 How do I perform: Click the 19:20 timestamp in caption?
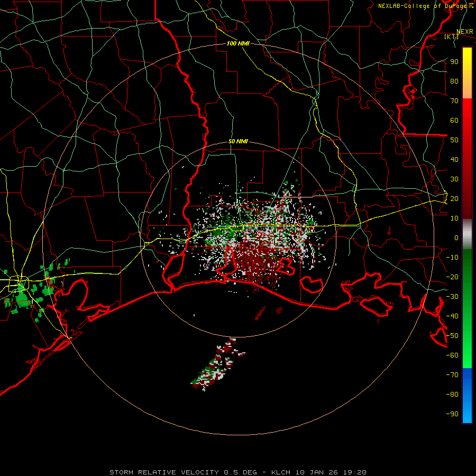[x=354, y=472]
